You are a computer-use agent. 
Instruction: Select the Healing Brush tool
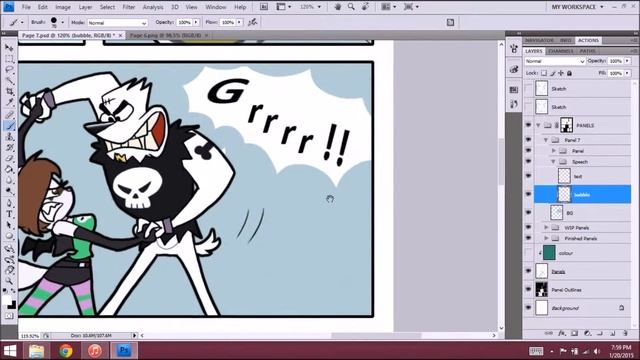point(9,115)
